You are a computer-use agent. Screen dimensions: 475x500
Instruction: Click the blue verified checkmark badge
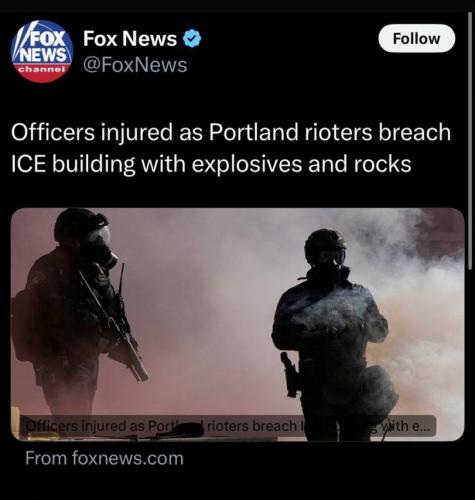[x=192, y=39]
